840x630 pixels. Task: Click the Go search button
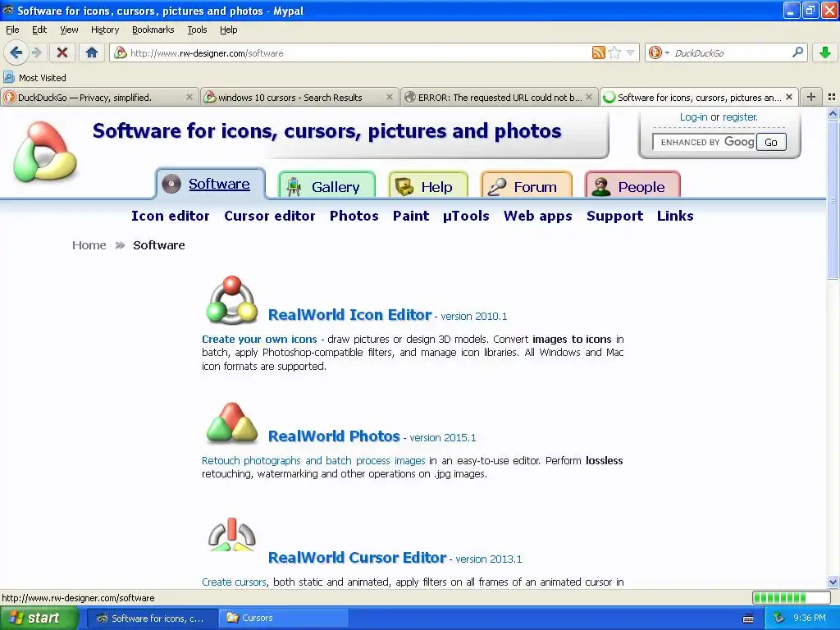(x=771, y=142)
